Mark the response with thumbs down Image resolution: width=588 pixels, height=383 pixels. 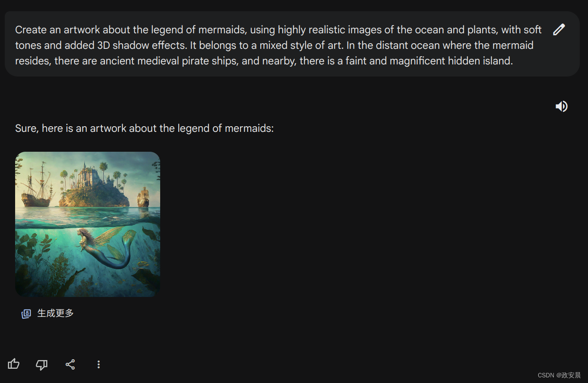(41, 364)
